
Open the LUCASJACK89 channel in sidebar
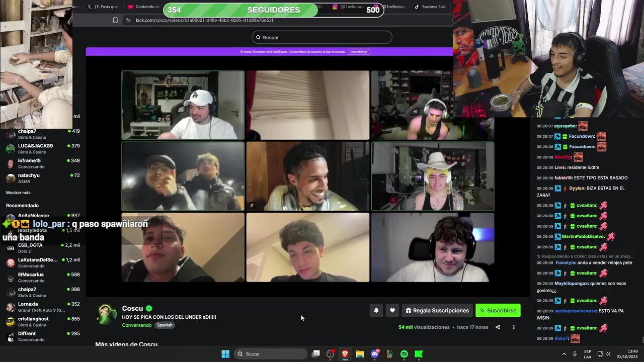[43, 148]
